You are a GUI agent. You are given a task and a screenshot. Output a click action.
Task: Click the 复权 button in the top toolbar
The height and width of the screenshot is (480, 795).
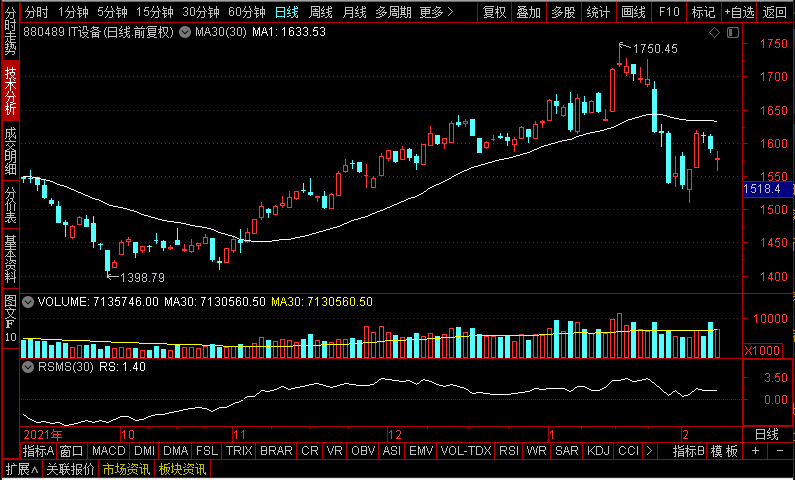point(494,12)
